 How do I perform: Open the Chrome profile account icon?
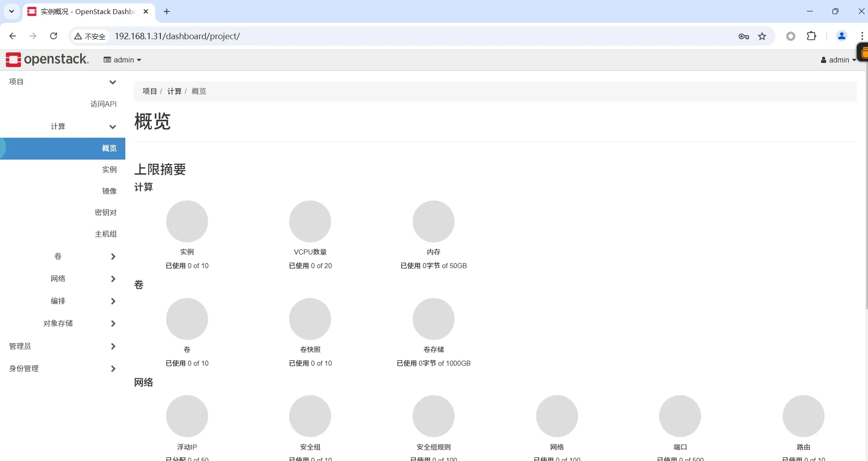[842, 36]
